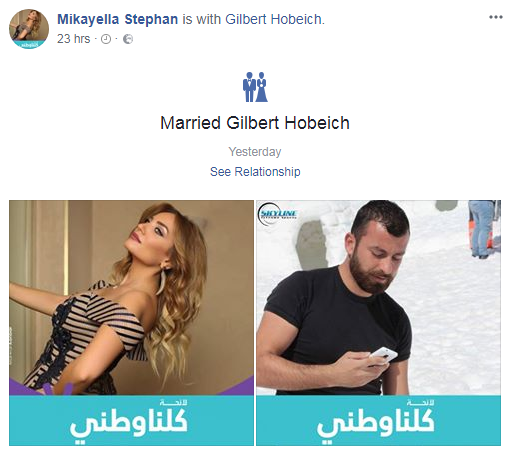The height and width of the screenshot is (452, 508).
Task: Click the Married Gilbert Hobeich heading
Action: point(255,123)
